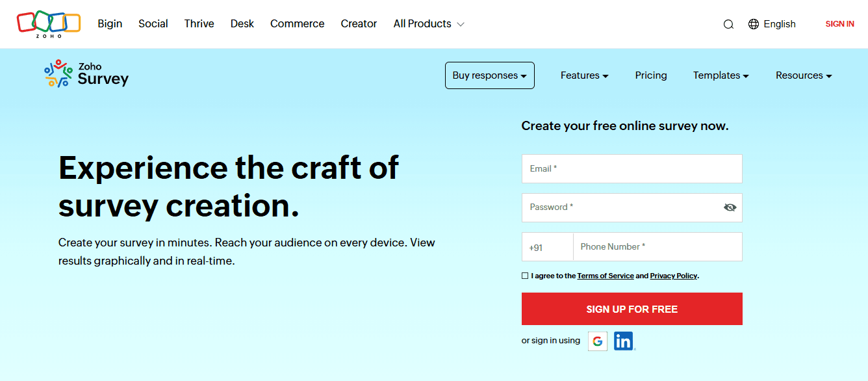The image size is (868, 381).
Task: Check the Terms of Service agreement checkbox
Action: point(525,276)
